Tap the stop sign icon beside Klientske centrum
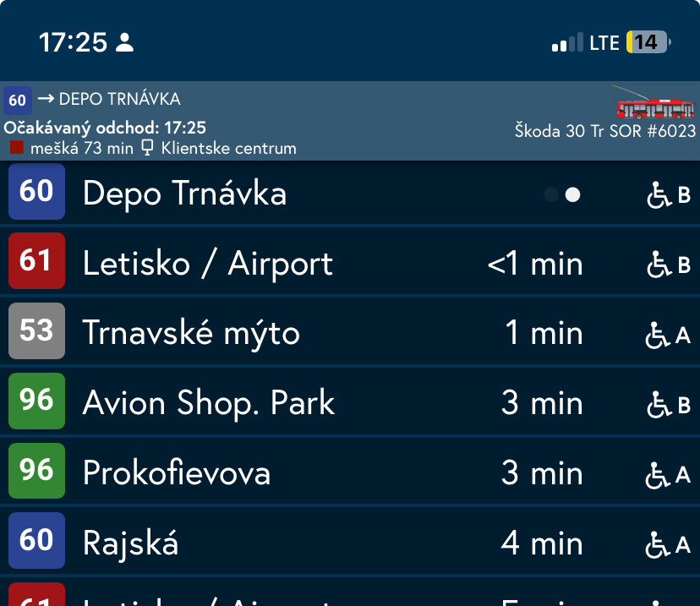 pos(147,148)
